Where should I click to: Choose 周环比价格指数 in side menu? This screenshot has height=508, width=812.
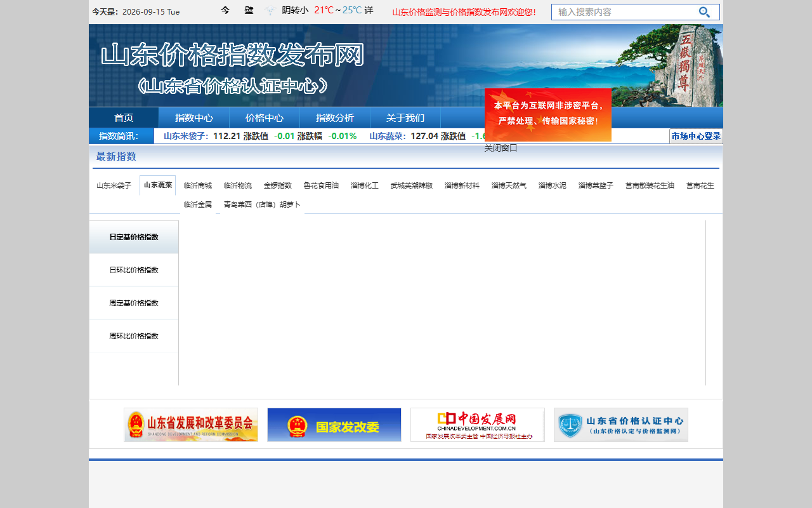pyautogui.click(x=134, y=336)
